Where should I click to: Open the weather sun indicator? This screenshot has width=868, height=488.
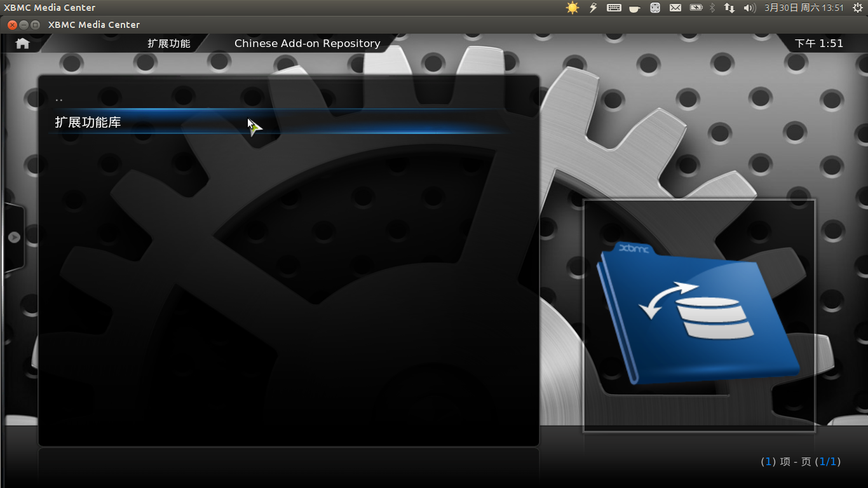(x=573, y=8)
